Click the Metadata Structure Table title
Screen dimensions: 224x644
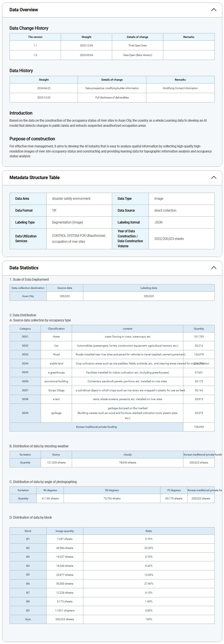click(34, 178)
